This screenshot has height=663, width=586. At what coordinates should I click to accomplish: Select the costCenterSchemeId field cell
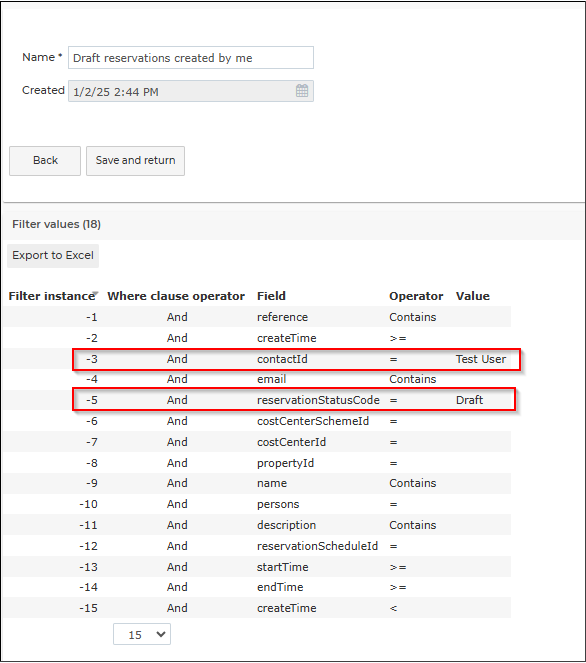point(313,421)
